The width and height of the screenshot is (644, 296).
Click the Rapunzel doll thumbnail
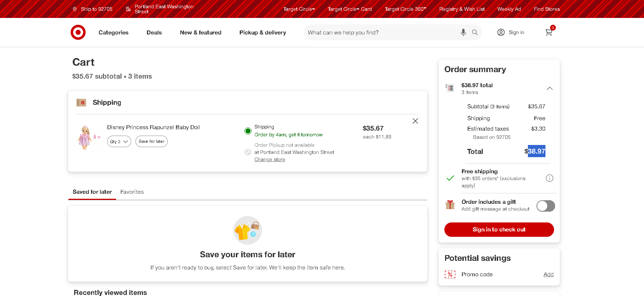click(x=88, y=137)
